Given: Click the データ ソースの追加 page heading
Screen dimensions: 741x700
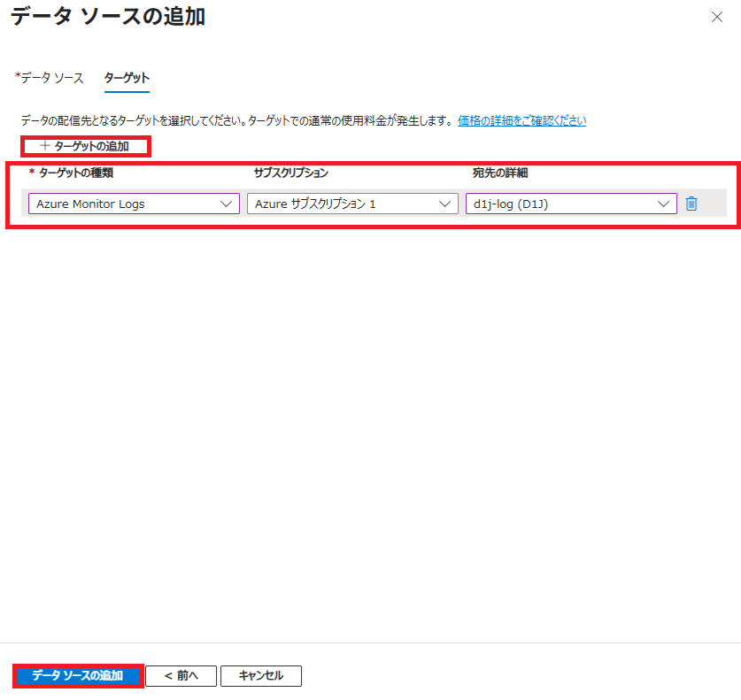Looking at the screenshot, I should [x=108, y=17].
